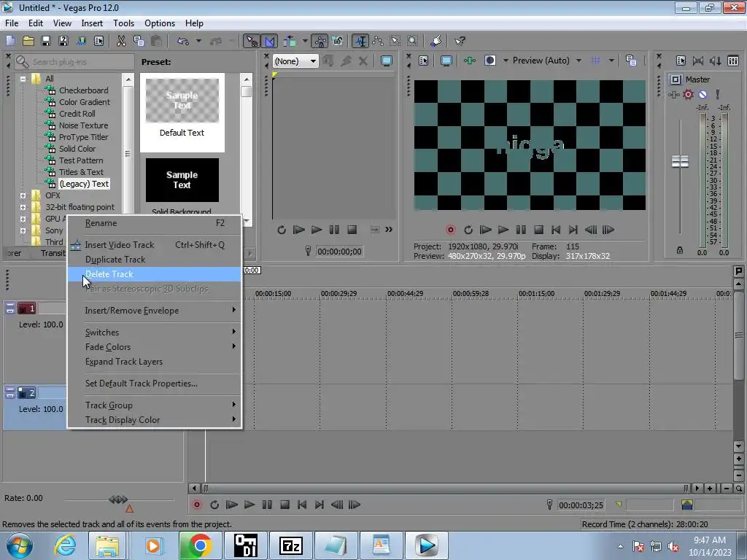Click Play in the video preview transport
This screenshot has width=747, height=560.
coord(503,230)
